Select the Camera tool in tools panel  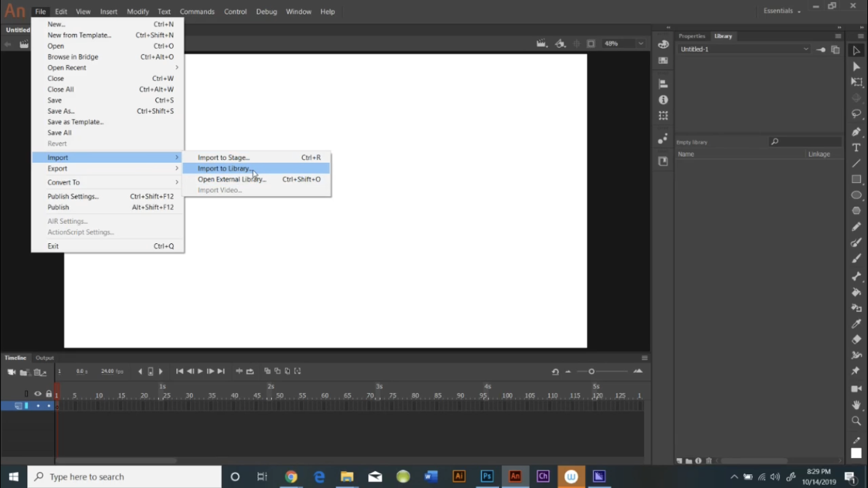(856, 388)
